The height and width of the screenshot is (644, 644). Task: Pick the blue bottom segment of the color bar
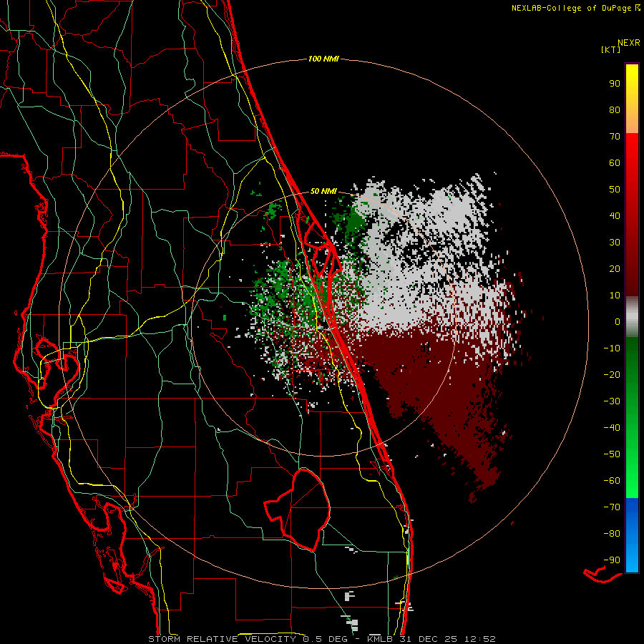tap(632, 535)
